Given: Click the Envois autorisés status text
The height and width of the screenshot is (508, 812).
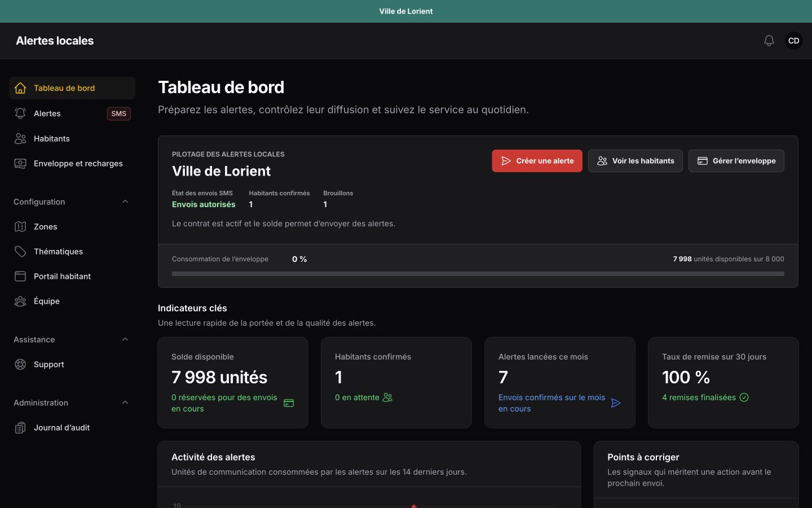Looking at the screenshot, I should click(x=204, y=204).
